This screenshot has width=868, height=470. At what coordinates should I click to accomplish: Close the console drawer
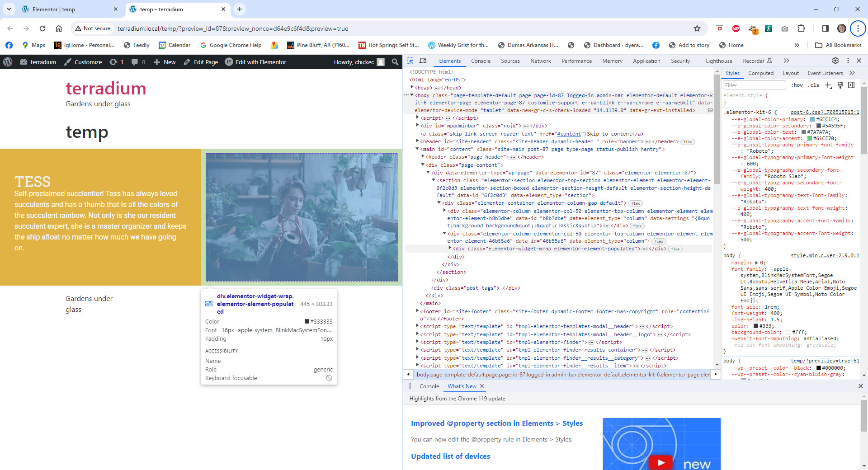[x=861, y=386]
